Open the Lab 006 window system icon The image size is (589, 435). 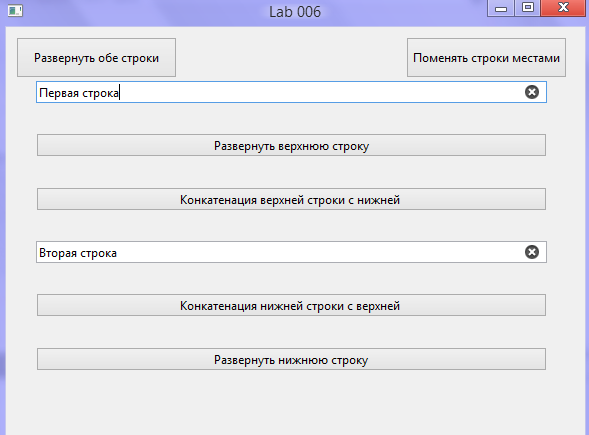pyautogui.click(x=15, y=11)
